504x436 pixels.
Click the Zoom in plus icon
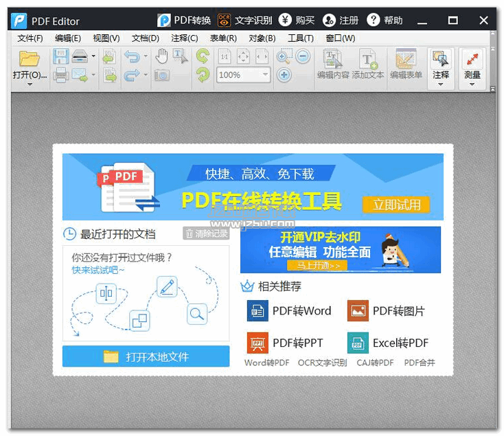pyautogui.click(x=284, y=75)
